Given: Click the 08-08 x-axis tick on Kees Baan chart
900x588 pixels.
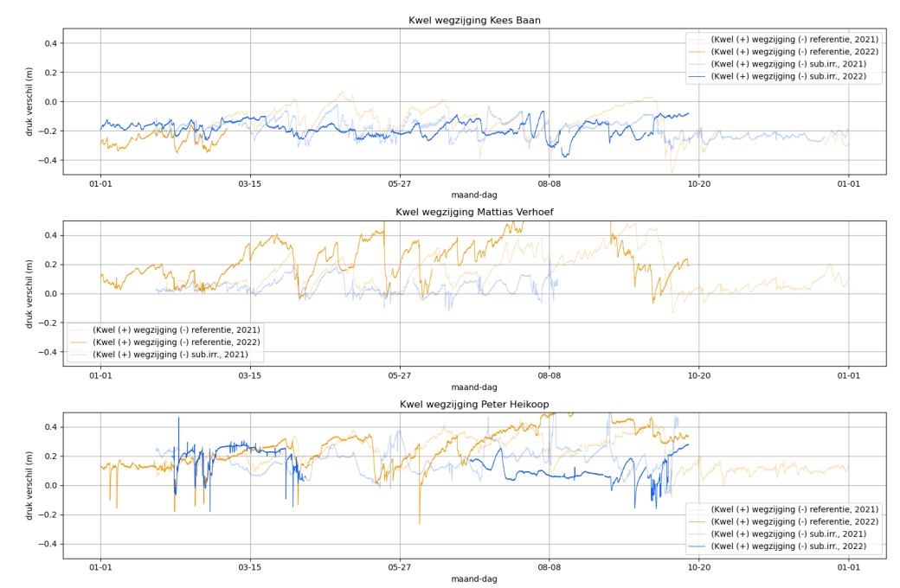Looking at the screenshot, I should [549, 183].
